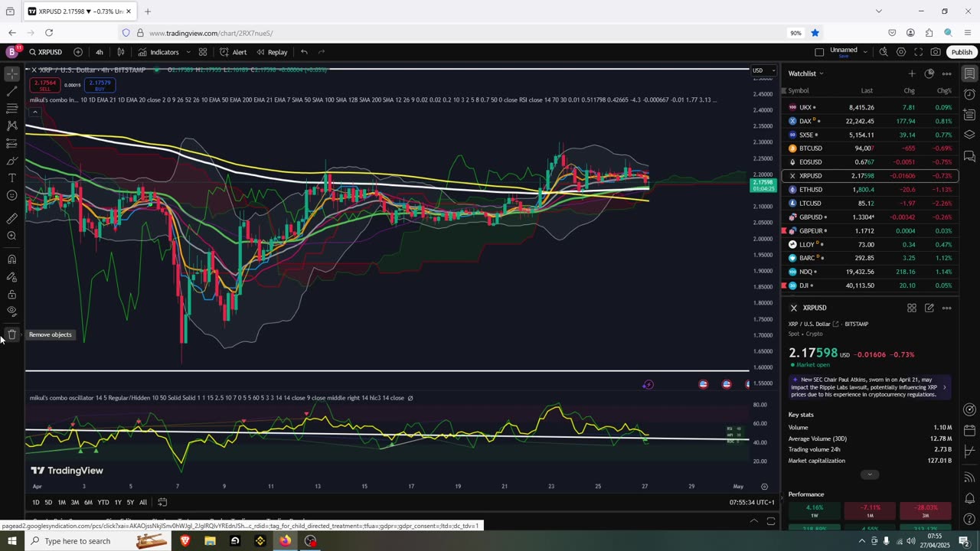980x551 pixels.
Task: Open the quick search lightning icon
Action: (x=884, y=52)
